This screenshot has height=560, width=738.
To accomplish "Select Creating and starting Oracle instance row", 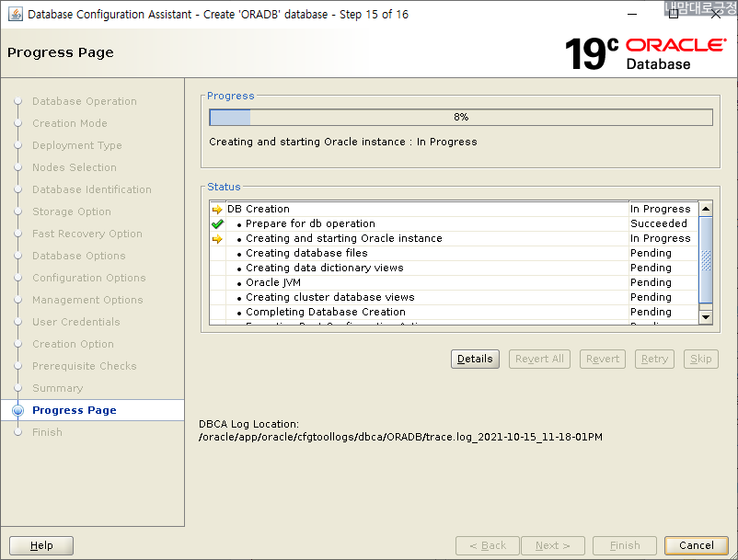I will [x=455, y=238].
